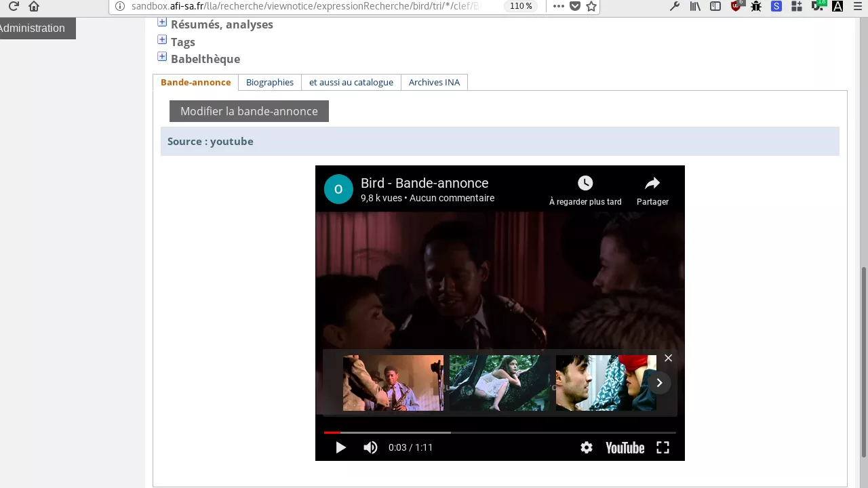Save page to Pocket
868x488 pixels.
pyautogui.click(x=575, y=6)
